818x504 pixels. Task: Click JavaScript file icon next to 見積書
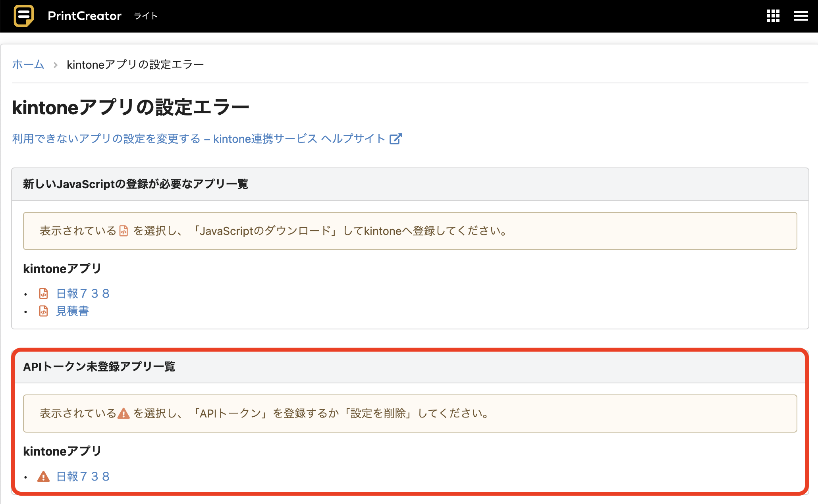(44, 311)
